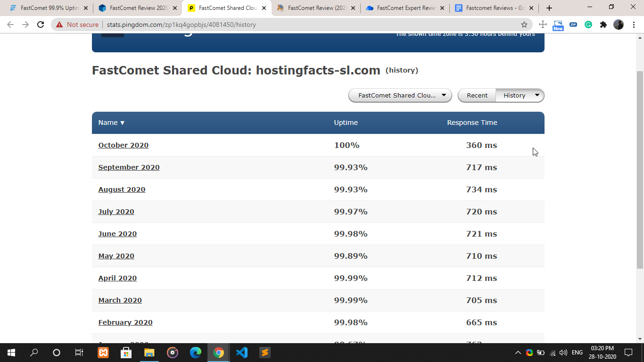The width and height of the screenshot is (644, 362).
Task: Open File Explorer from the taskbar
Action: (x=149, y=353)
